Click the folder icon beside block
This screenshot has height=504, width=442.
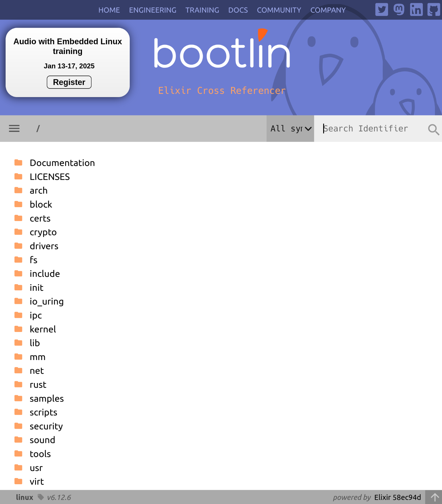[18, 204]
